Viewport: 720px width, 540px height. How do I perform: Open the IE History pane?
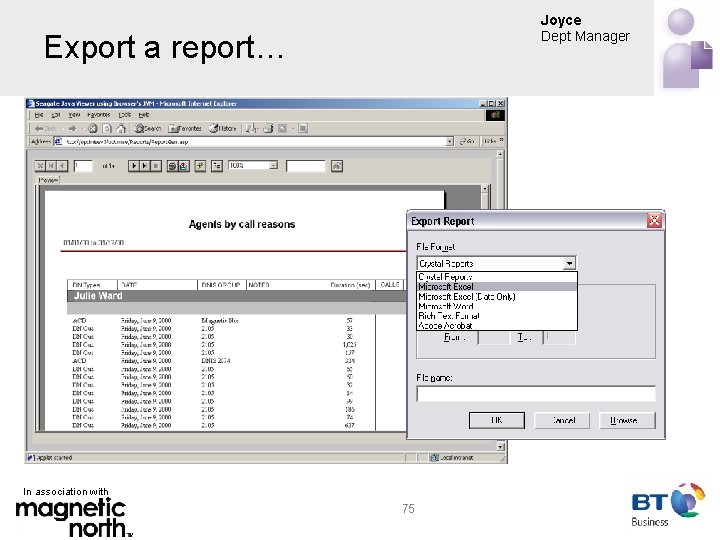pos(222,129)
